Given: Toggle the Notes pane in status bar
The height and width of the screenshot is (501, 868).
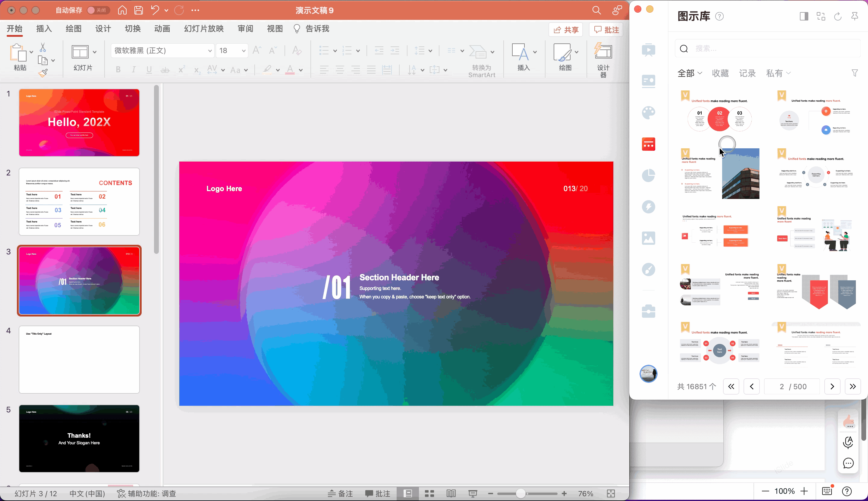Looking at the screenshot, I should [x=340, y=493].
